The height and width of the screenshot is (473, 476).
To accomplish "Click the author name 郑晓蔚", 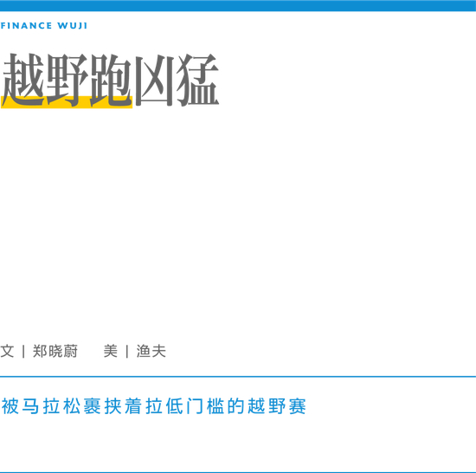I will (x=55, y=351).
